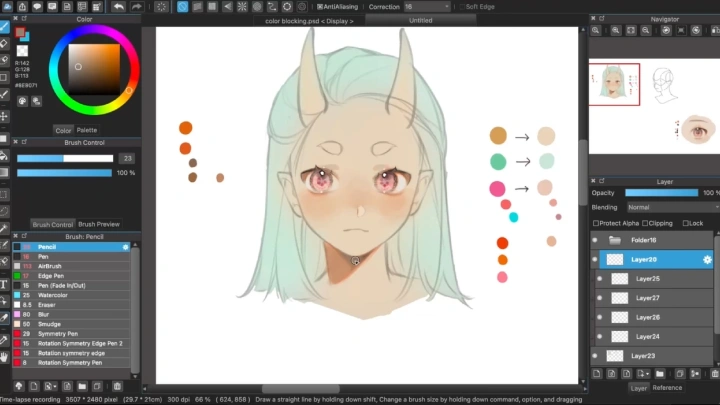720x405 pixels.
Task: Select the Bucket fill tool
Action: point(5,156)
